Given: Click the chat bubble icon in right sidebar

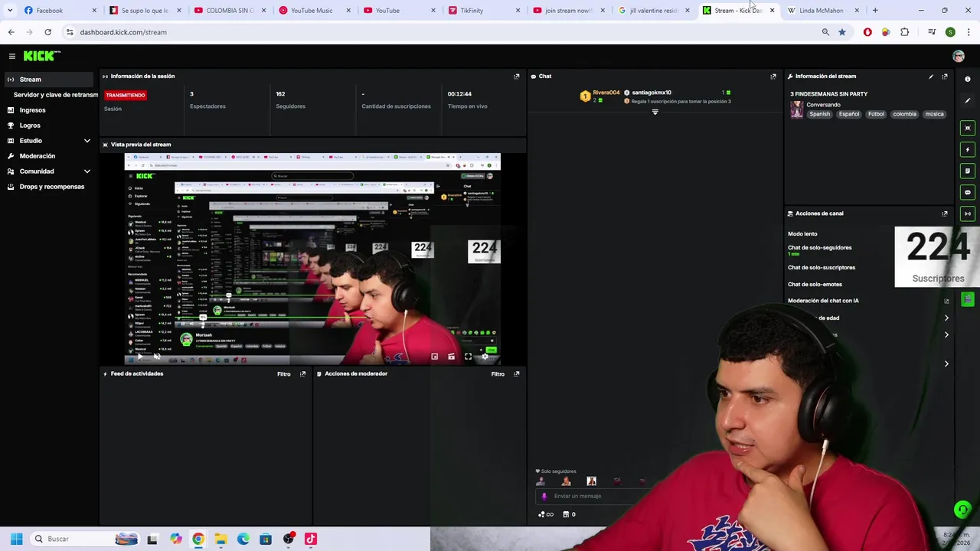Looking at the screenshot, I should pos(968,192).
